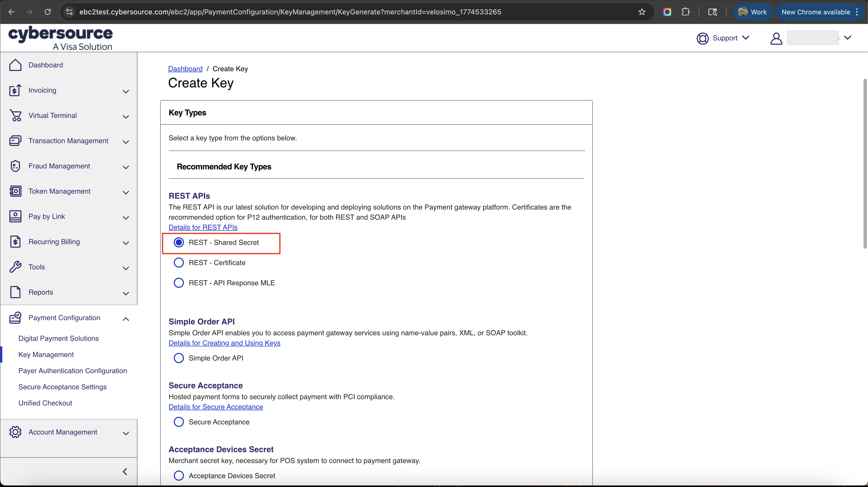Click the Fraud Management shield icon
The height and width of the screenshot is (487, 868).
coord(15,166)
